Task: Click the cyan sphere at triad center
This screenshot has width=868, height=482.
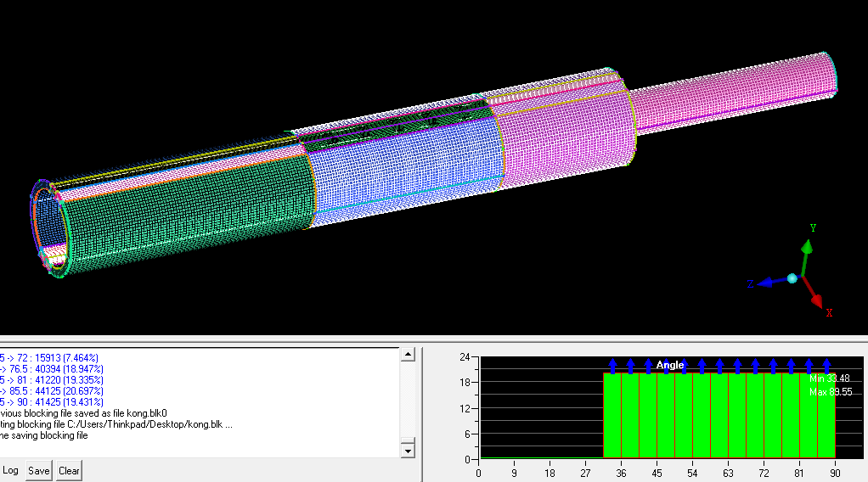Action: point(792,278)
